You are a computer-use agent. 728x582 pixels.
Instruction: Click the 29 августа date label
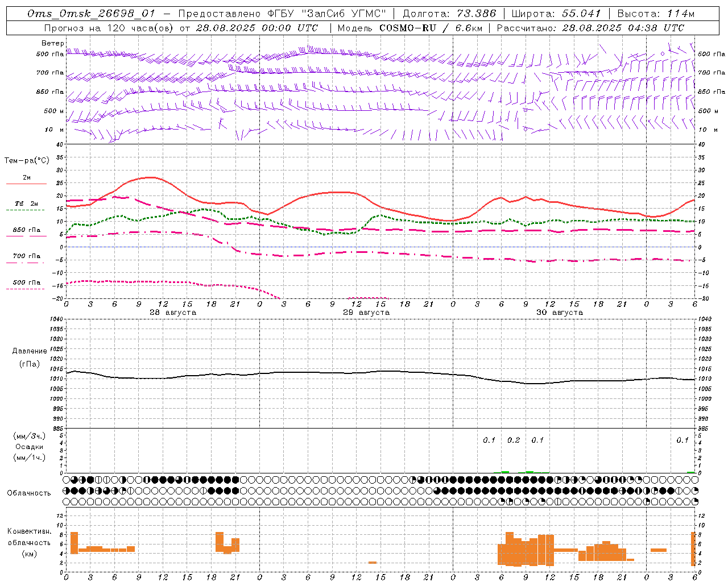click(366, 313)
